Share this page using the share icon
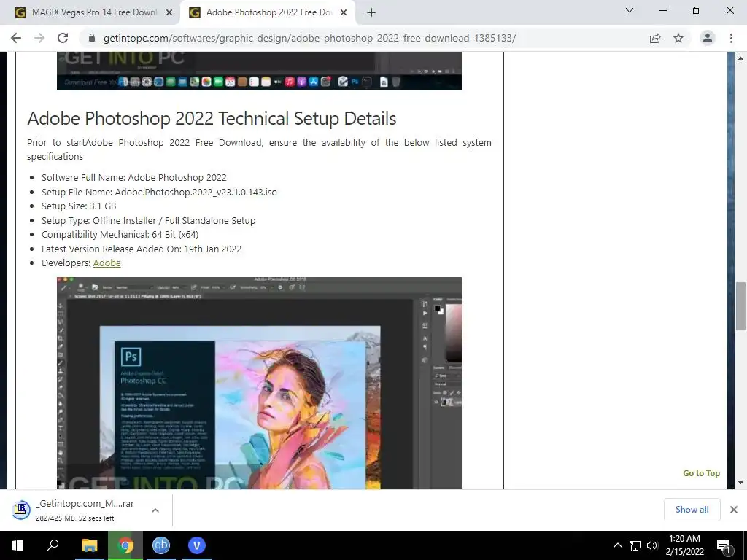Viewport: 747px width, 560px height. pos(655,38)
